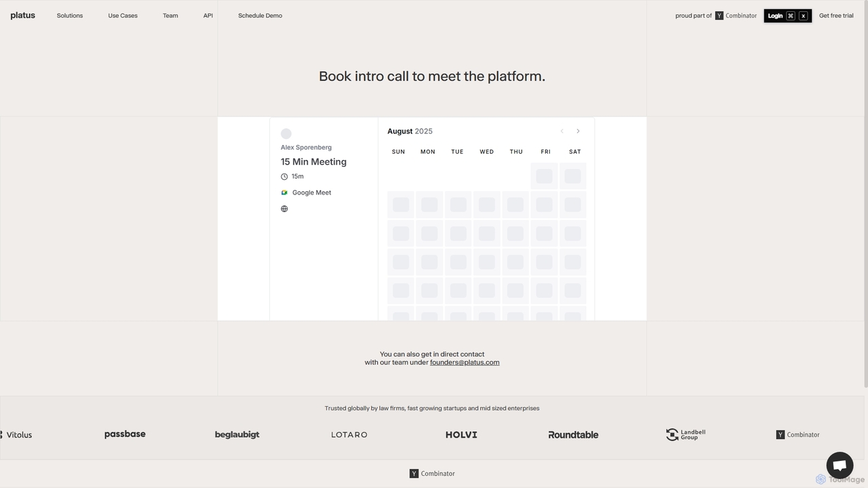
Task: Go to next month in calendar
Action: tap(578, 131)
